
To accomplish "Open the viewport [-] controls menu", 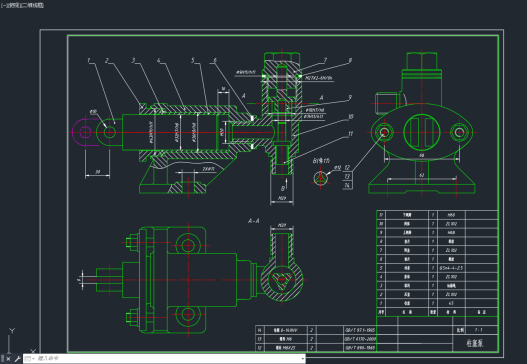I will pos(3,5).
